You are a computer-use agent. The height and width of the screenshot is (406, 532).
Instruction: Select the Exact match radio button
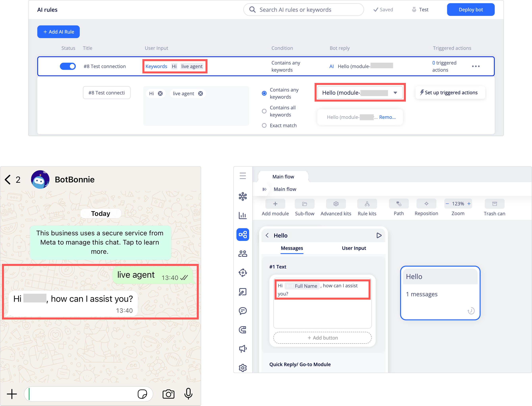(264, 125)
